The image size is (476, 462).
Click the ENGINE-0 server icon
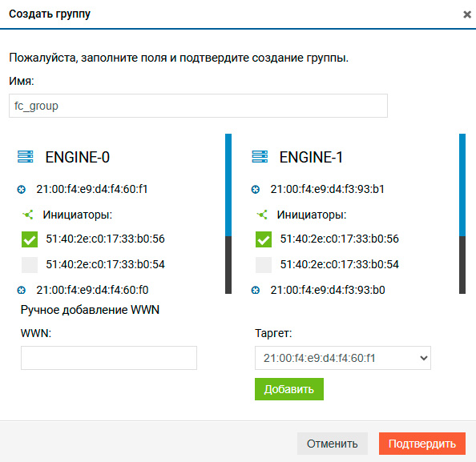[25, 156]
